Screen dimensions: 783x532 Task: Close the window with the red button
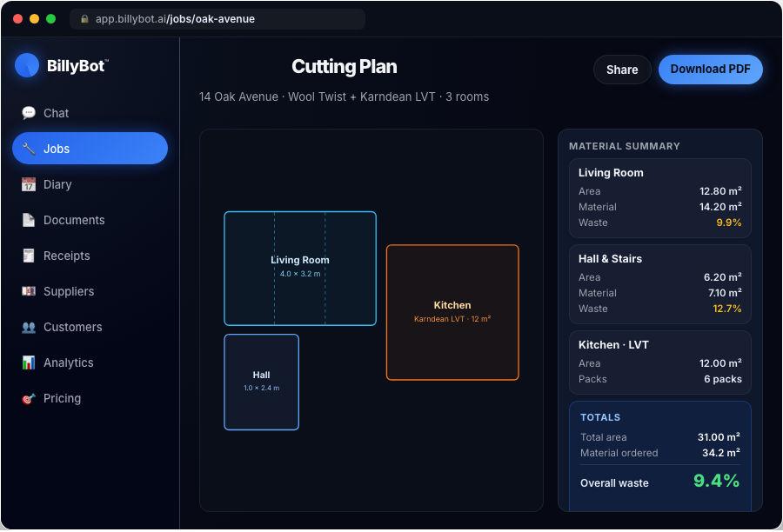pyautogui.click(x=18, y=19)
